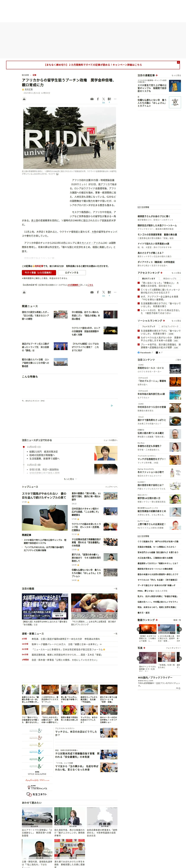
Task: Open more share options (…) in bottom bar
Action: click(x=115, y=292)
